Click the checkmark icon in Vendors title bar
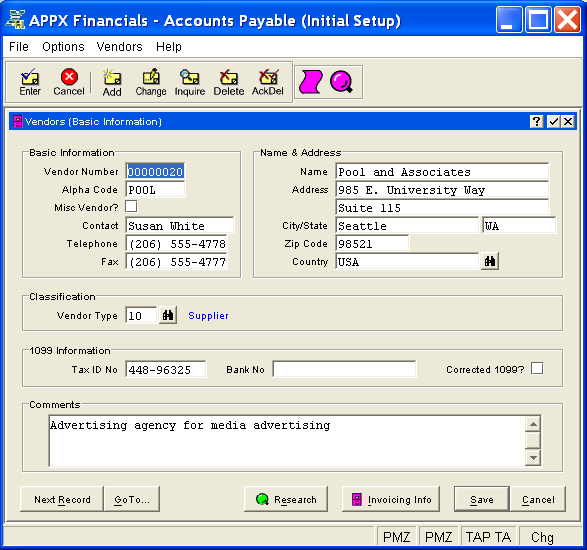587x550 pixels. point(553,121)
